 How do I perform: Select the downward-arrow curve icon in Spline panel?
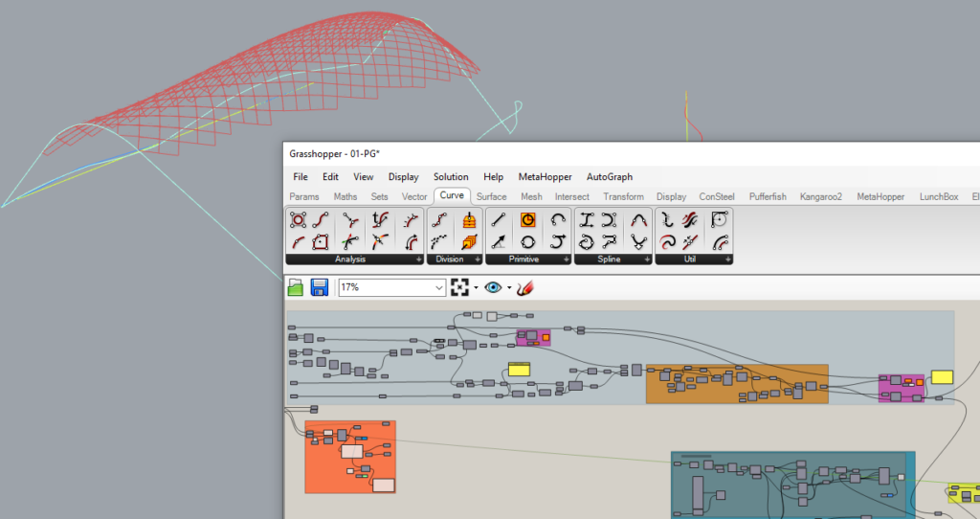(638, 241)
